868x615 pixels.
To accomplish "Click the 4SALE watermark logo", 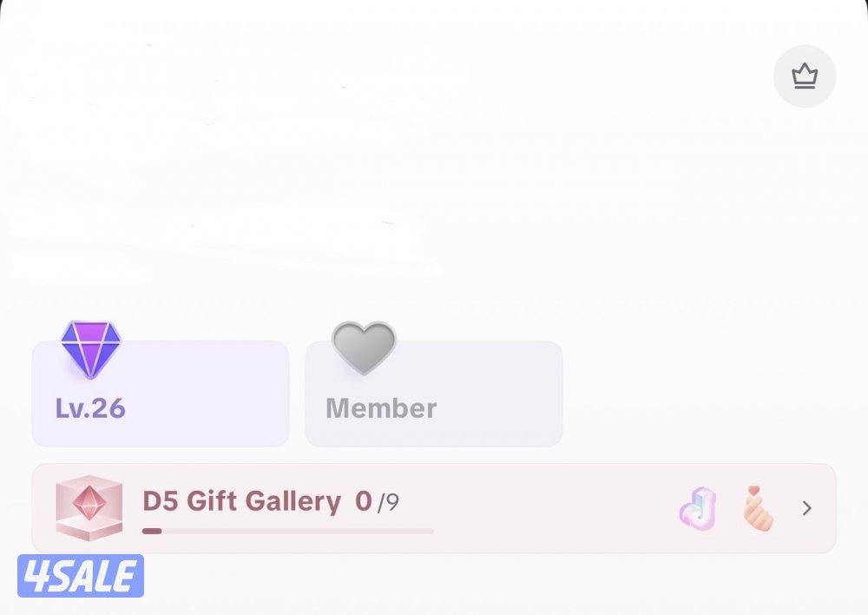I will tap(81, 576).
